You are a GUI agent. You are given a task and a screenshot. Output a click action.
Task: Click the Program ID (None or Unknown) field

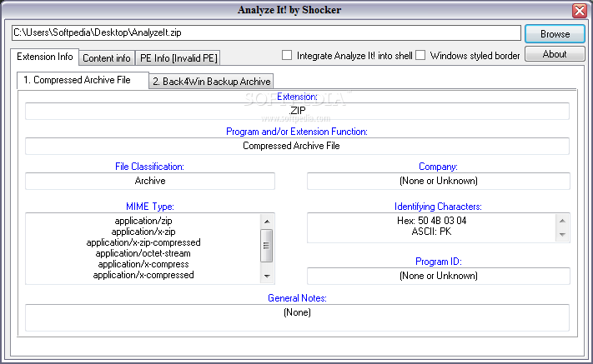tap(439, 276)
